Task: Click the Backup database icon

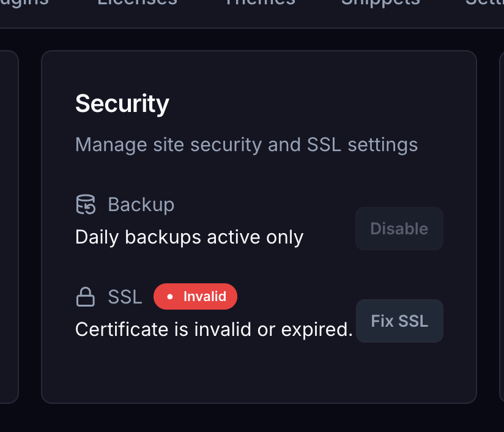Action: (86, 204)
